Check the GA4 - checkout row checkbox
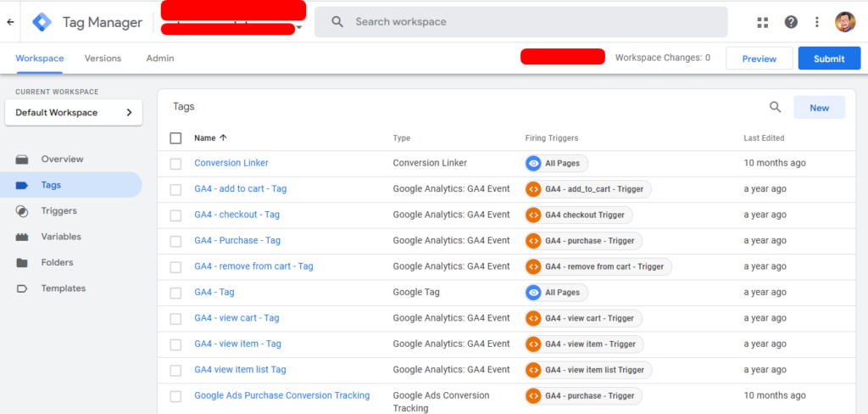The width and height of the screenshot is (868, 414). 175,215
